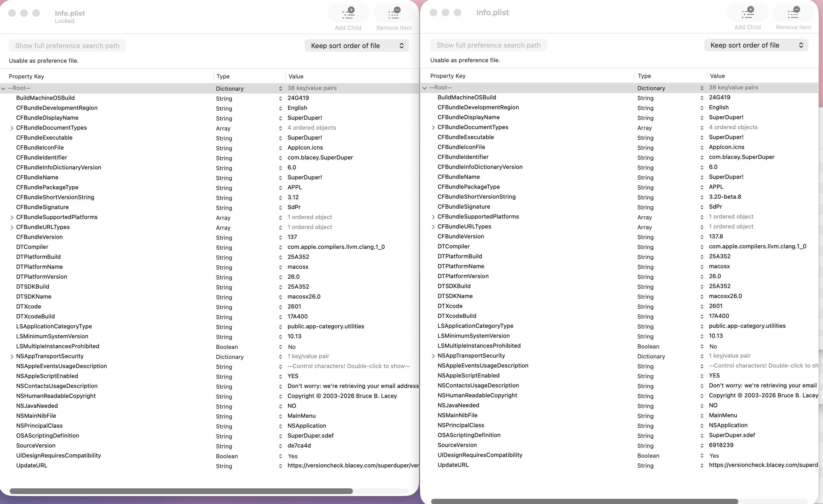Viewport: 823px width, 504px height.
Task: Click right Show full preference search path button
Action: (x=489, y=45)
